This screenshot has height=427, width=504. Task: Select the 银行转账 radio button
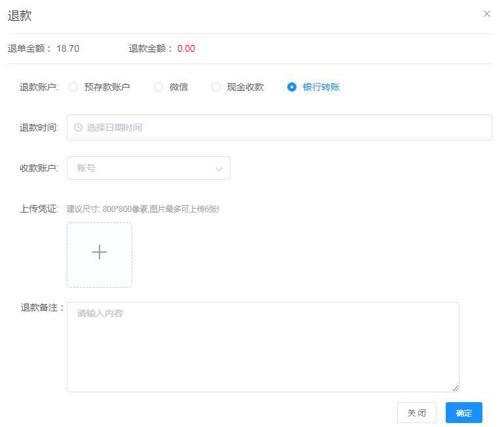pos(292,87)
